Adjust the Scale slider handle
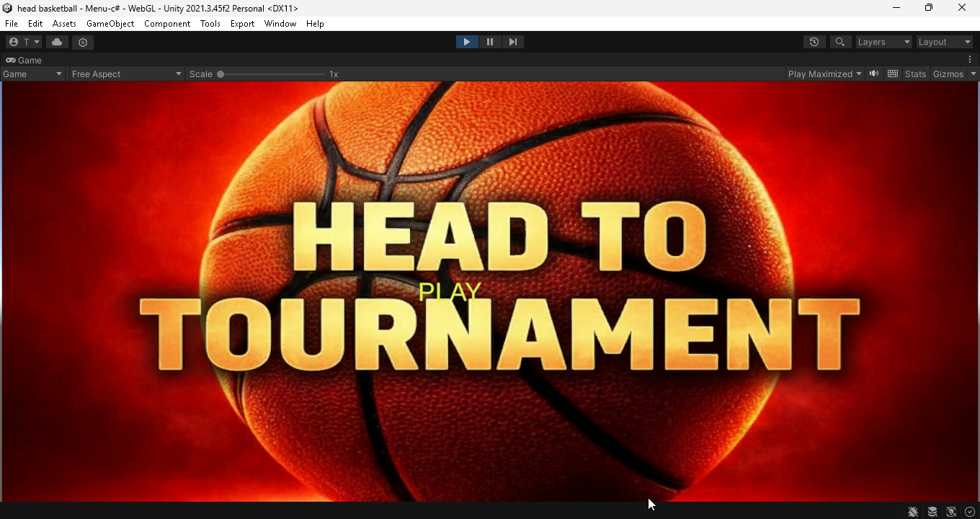 pos(220,74)
